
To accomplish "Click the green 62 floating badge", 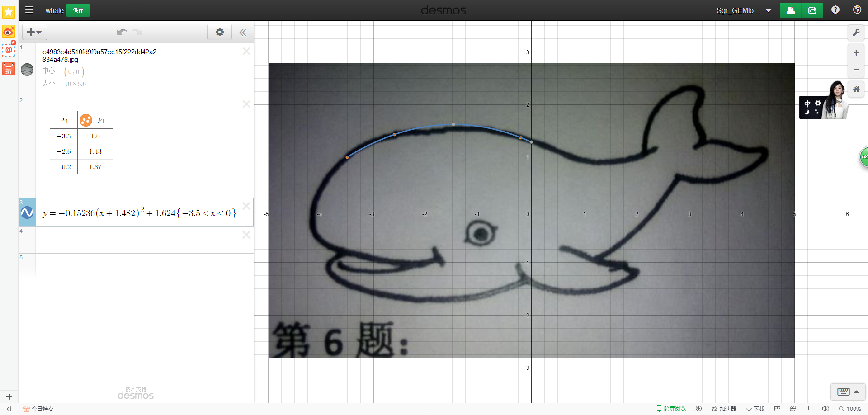I will pyautogui.click(x=863, y=157).
